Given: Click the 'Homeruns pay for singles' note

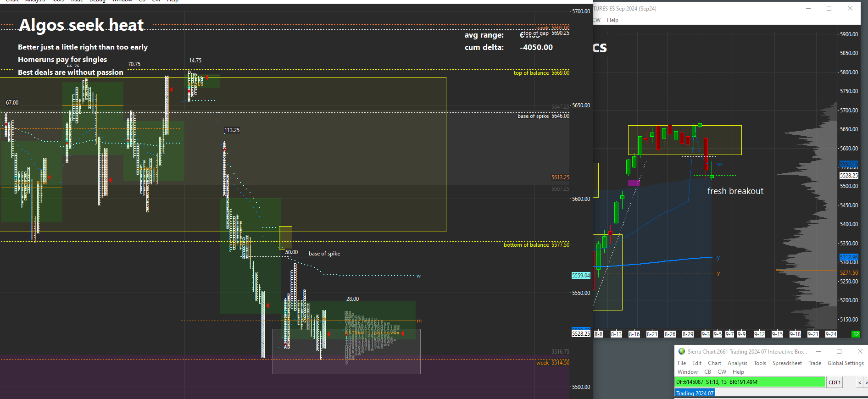Looking at the screenshot, I should coord(62,59).
